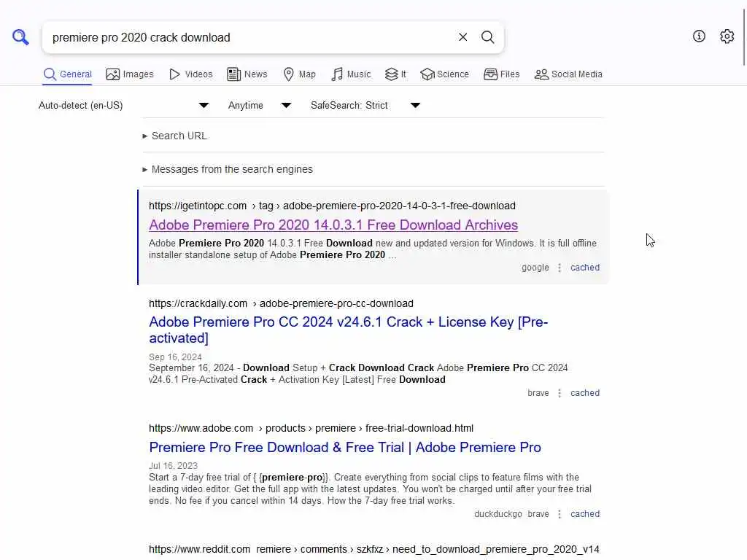Image resolution: width=747 pixels, height=560 pixels.
Task: Switch to the Music tab
Action: (351, 74)
